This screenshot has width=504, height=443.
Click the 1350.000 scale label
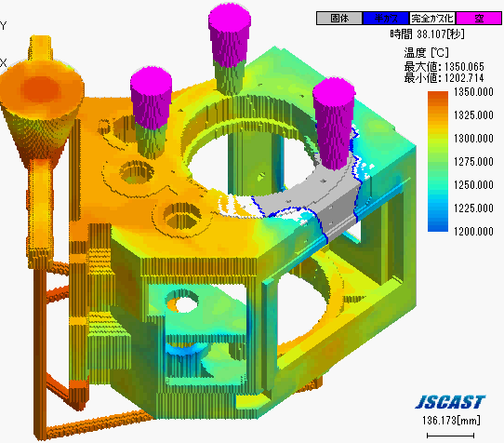[x=473, y=92]
